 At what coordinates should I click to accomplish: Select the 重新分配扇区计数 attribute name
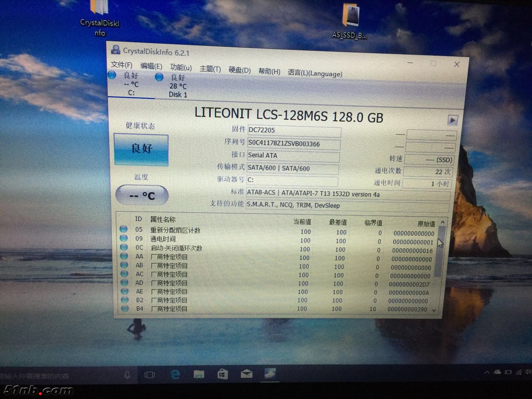(175, 230)
